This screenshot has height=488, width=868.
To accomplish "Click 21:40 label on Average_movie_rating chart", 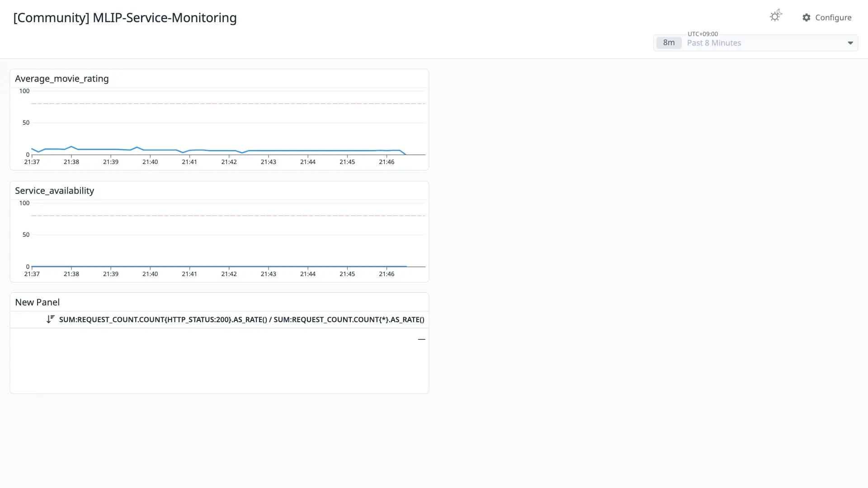I will 150,162.
